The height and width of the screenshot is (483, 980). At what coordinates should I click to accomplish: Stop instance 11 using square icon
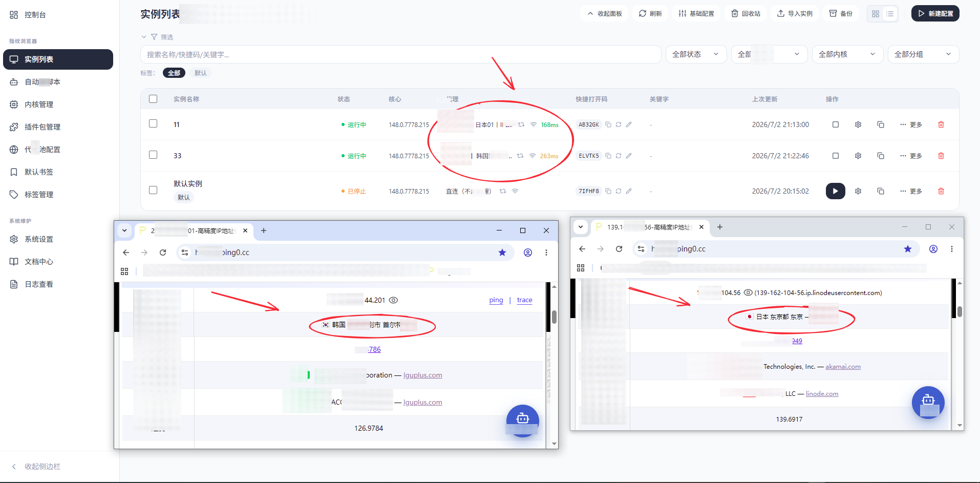(836, 124)
